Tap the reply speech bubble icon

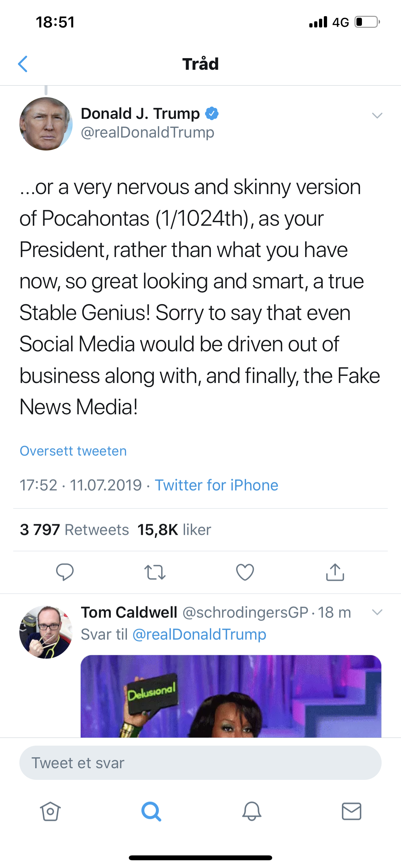coord(65,572)
